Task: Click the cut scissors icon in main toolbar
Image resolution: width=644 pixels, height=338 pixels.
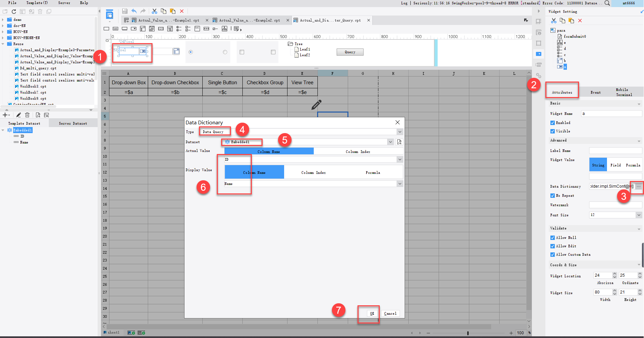Action: click(x=155, y=11)
